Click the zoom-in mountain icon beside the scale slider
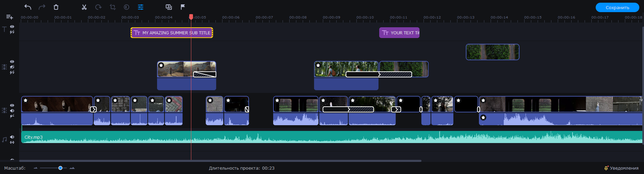The width and height of the screenshot is (644, 174). pyautogui.click(x=72, y=168)
